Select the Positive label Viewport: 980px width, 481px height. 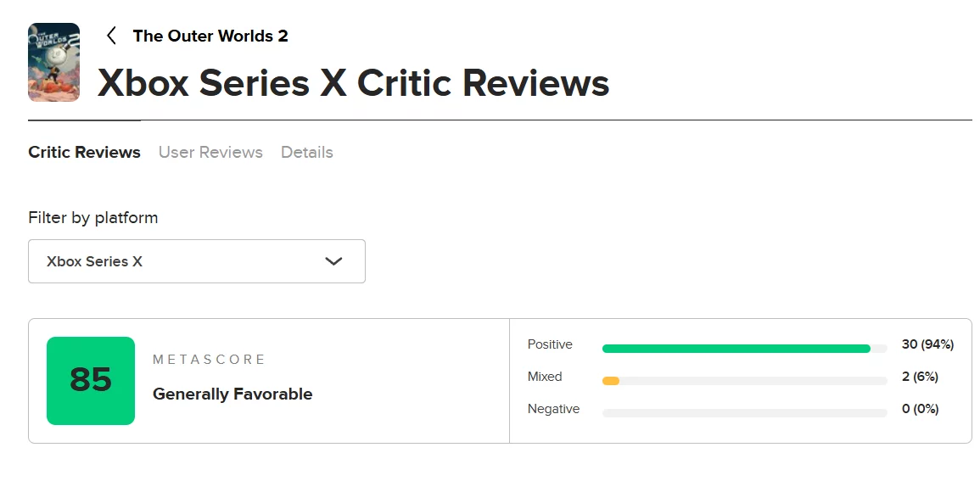[x=550, y=344]
